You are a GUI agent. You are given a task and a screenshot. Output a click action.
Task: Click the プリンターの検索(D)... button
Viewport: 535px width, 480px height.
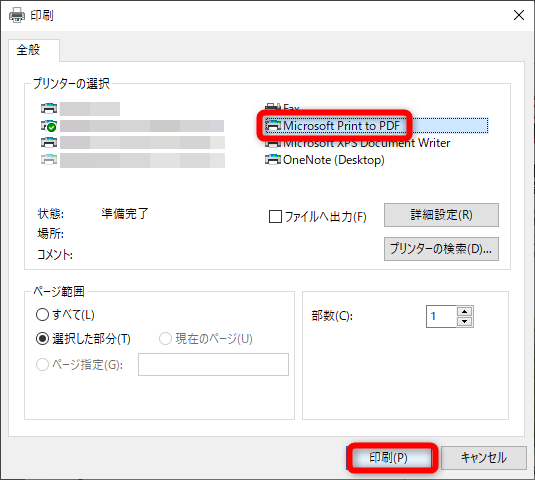tap(441, 249)
